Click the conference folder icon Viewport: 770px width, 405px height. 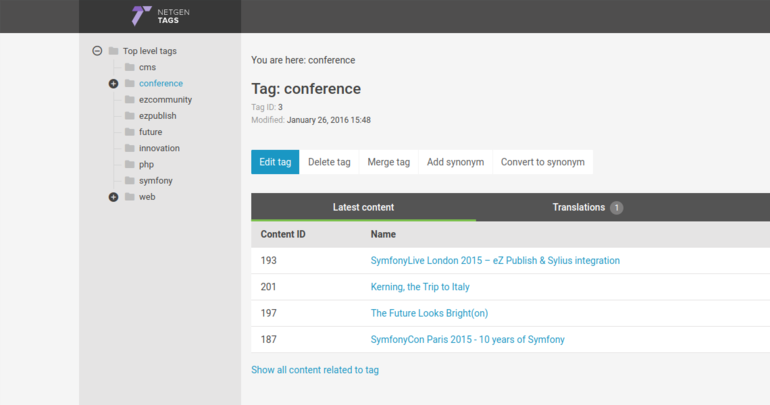(130, 83)
